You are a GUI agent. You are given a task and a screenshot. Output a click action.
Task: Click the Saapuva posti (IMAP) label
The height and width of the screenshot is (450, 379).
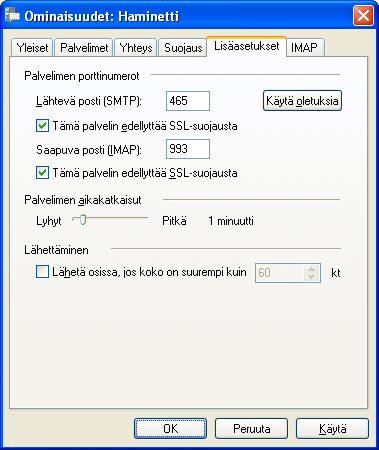click(89, 150)
